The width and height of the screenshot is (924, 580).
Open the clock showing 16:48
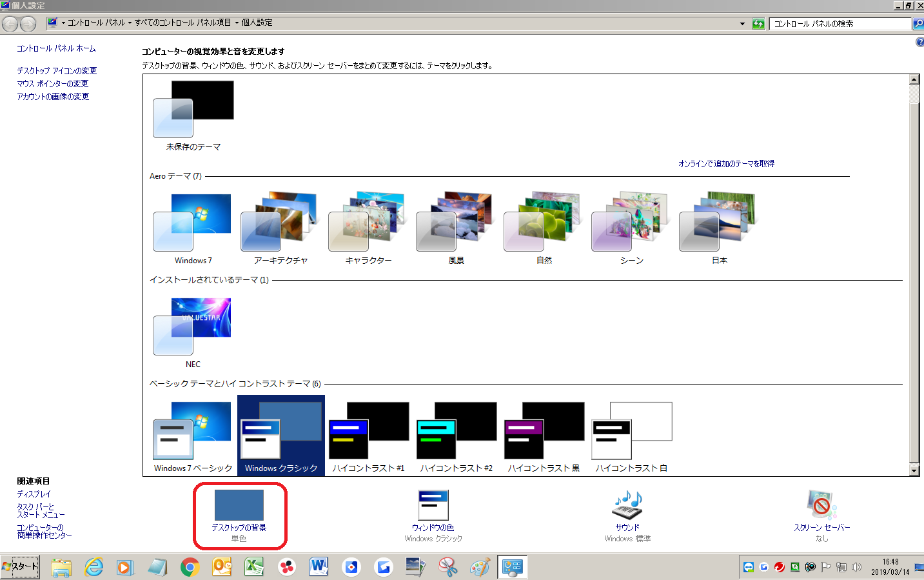point(890,567)
